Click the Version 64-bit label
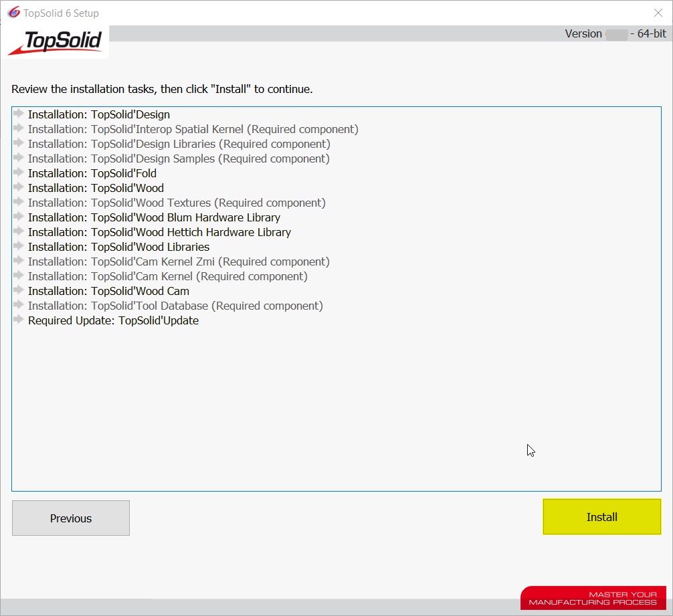The image size is (673, 616). [x=615, y=33]
